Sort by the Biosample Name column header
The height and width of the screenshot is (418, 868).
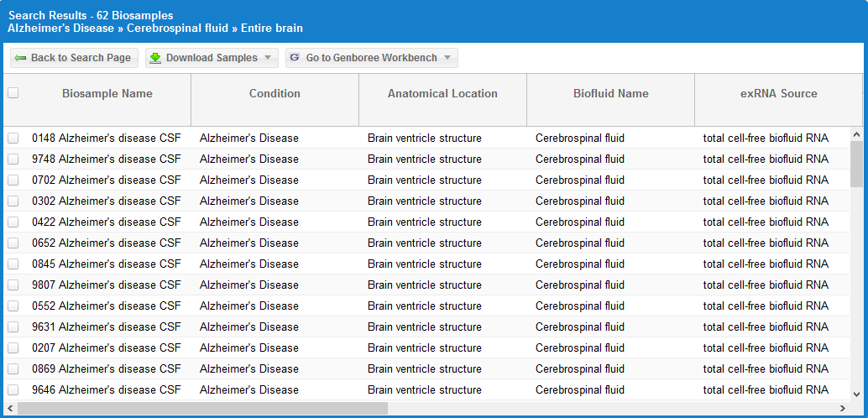coord(107,94)
